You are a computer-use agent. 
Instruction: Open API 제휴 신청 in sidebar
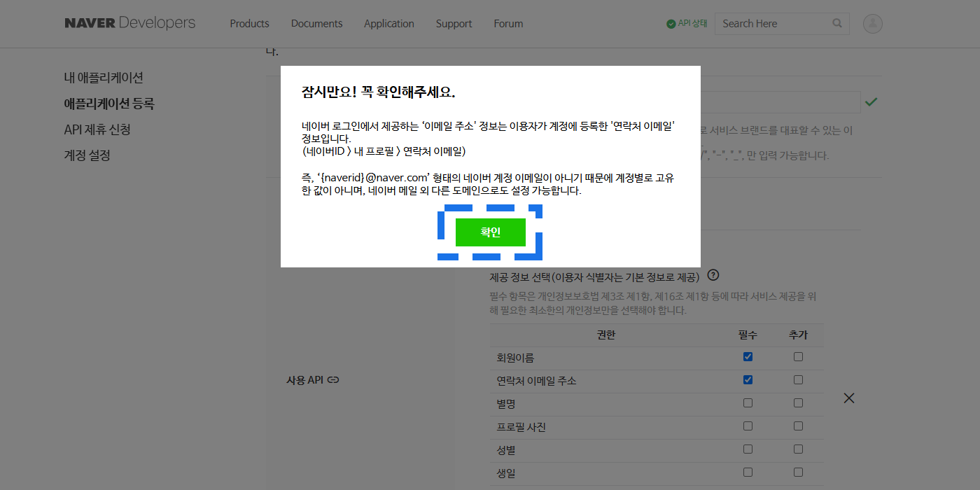(x=97, y=129)
